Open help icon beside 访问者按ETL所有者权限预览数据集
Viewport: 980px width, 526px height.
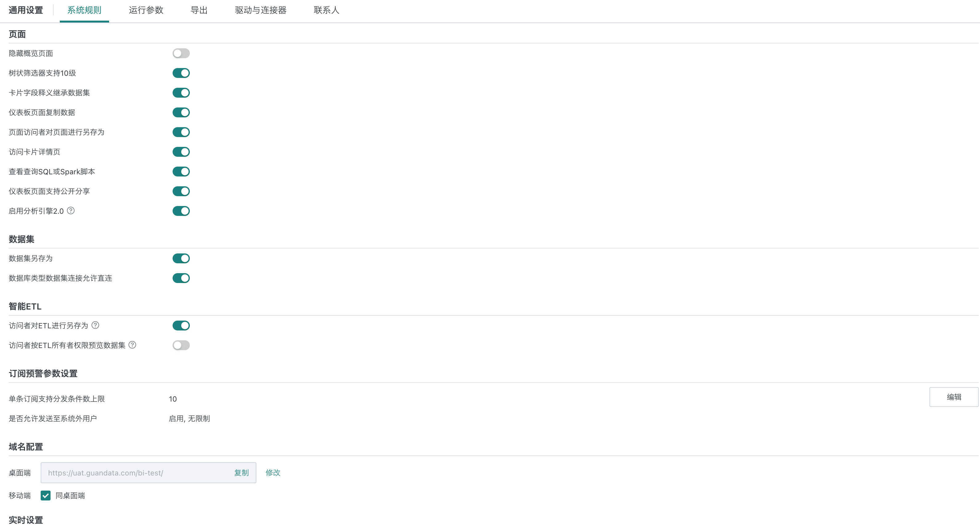[133, 345]
